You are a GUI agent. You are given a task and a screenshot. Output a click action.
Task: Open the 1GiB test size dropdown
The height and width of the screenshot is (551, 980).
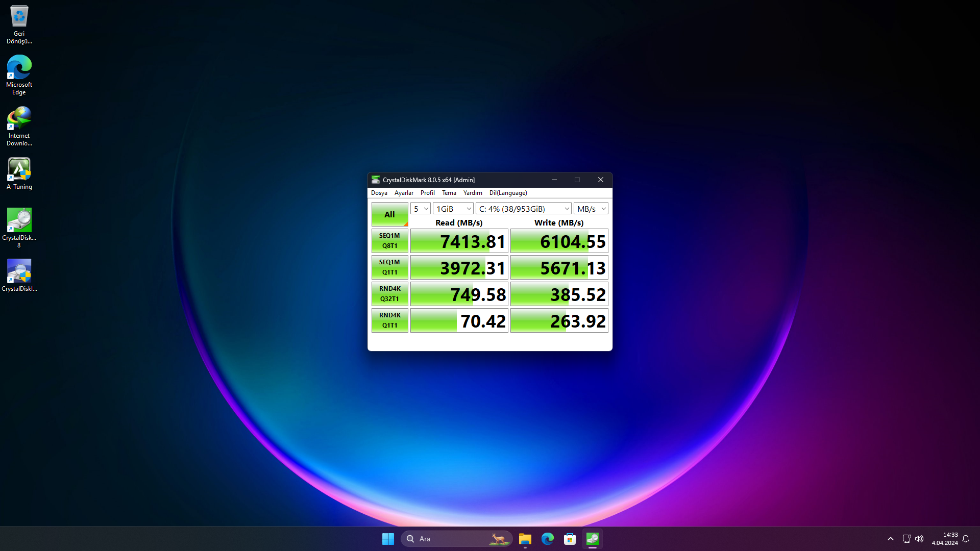coord(453,209)
